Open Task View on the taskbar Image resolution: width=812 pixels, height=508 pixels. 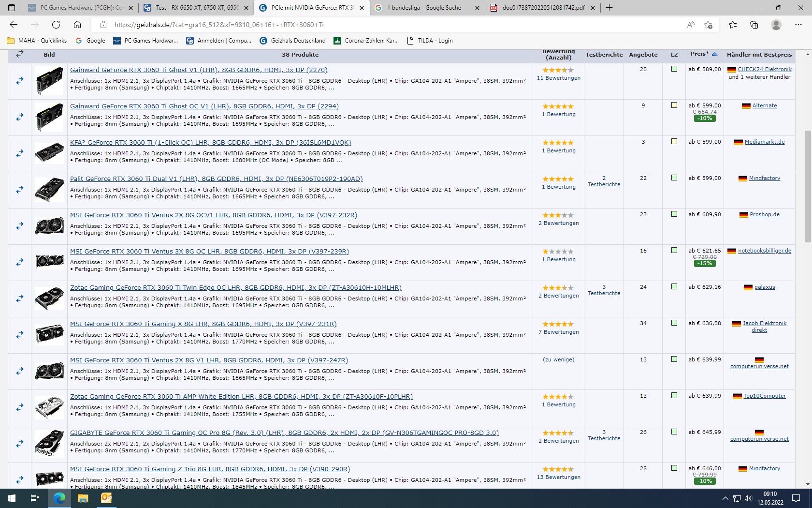35,498
